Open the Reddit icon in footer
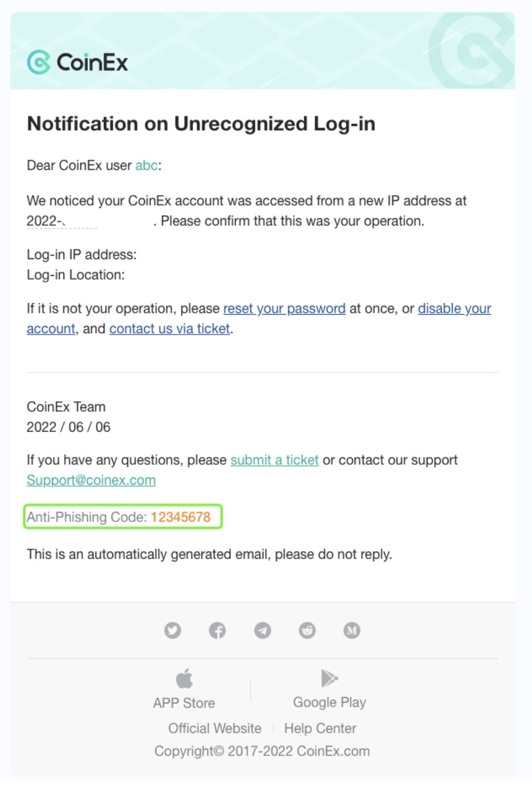This screenshot has width=532, height=792. [x=307, y=630]
